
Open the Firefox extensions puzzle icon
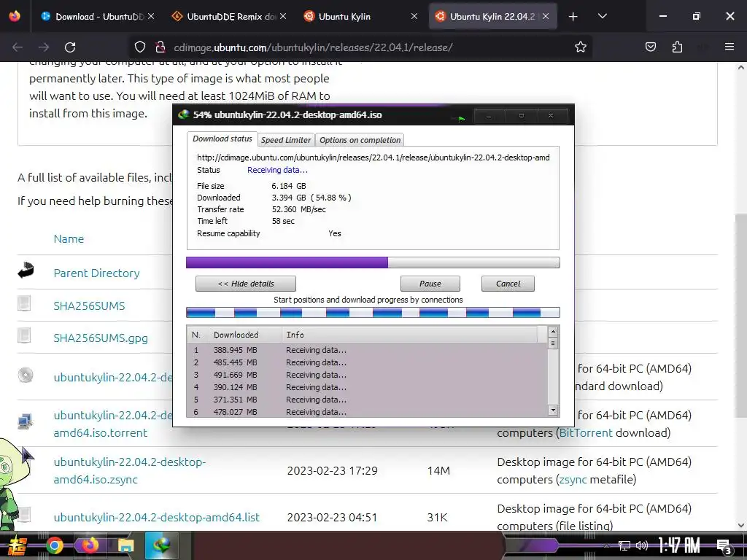point(677,47)
